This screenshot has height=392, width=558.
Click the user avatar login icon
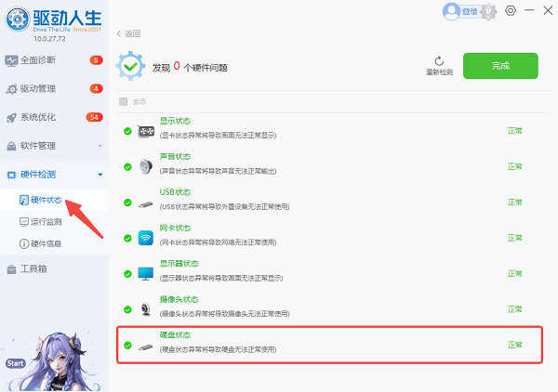click(451, 12)
